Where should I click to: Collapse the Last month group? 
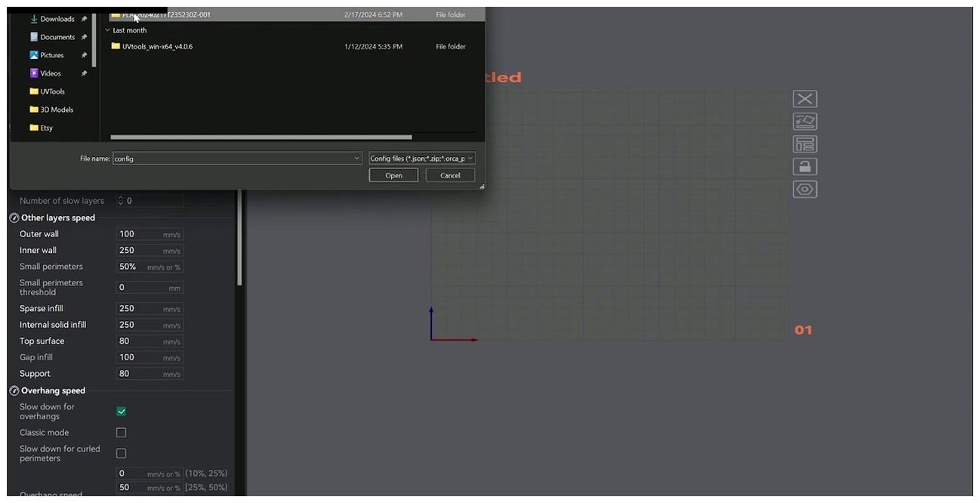[x=107, y=30]
